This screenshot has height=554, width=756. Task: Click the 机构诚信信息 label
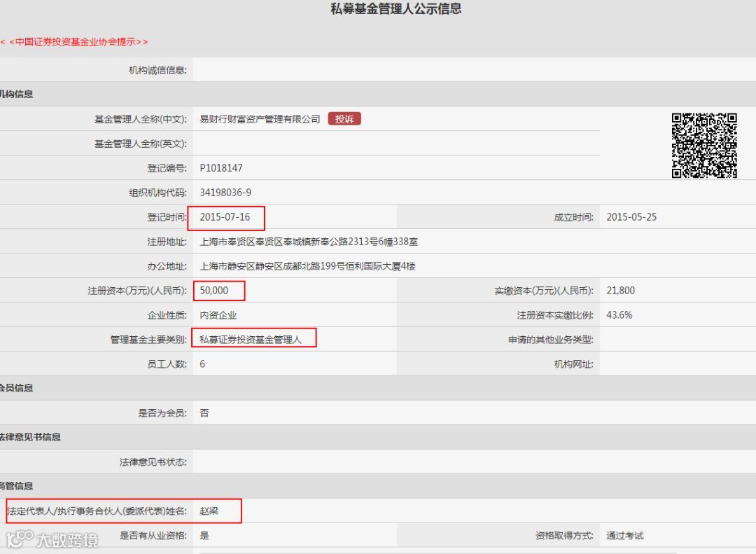[157, 71]
